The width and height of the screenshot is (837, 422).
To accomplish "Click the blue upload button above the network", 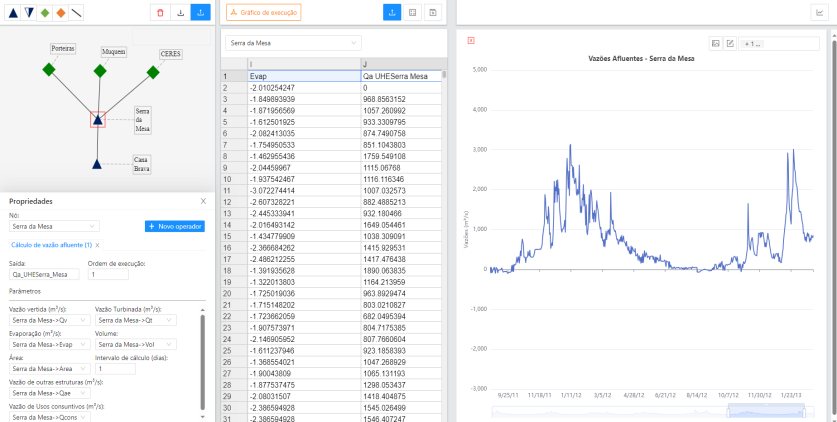I will coord(201,12).
